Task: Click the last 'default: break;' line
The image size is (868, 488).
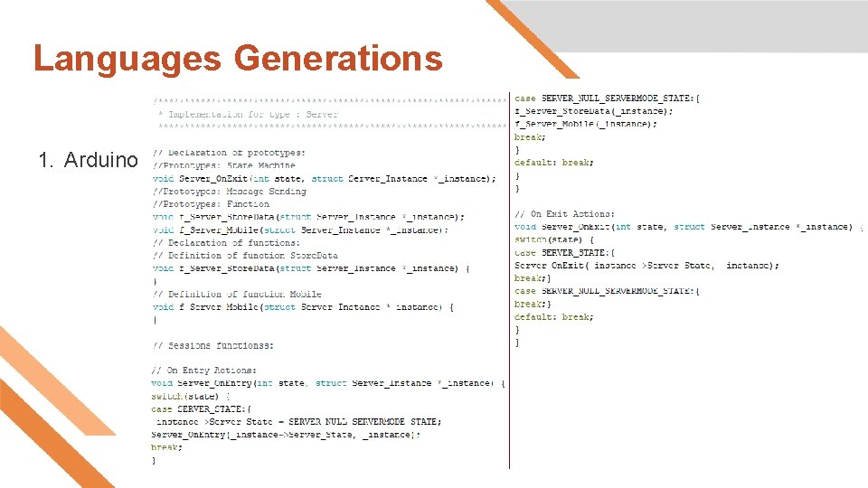Action: [x=554, y=317]
